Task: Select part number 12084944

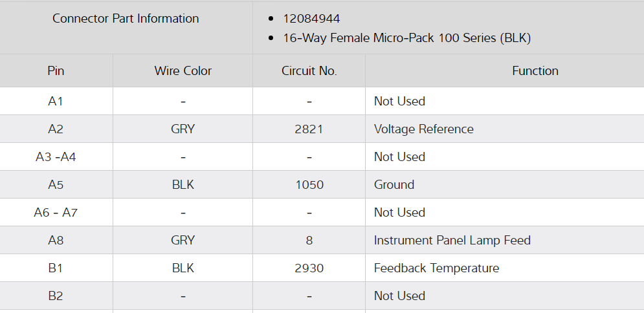Action: (x=312, y=19)
